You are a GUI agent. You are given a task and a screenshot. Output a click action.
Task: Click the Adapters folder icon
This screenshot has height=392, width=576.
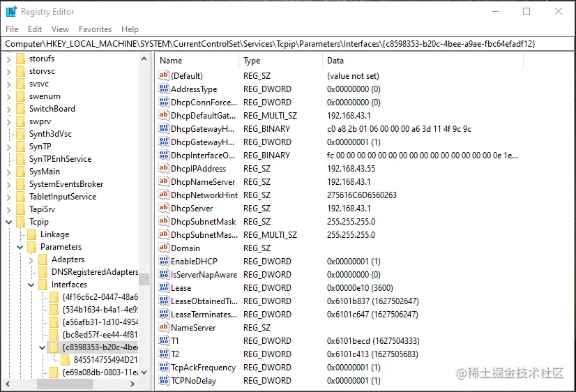[43, 259]
